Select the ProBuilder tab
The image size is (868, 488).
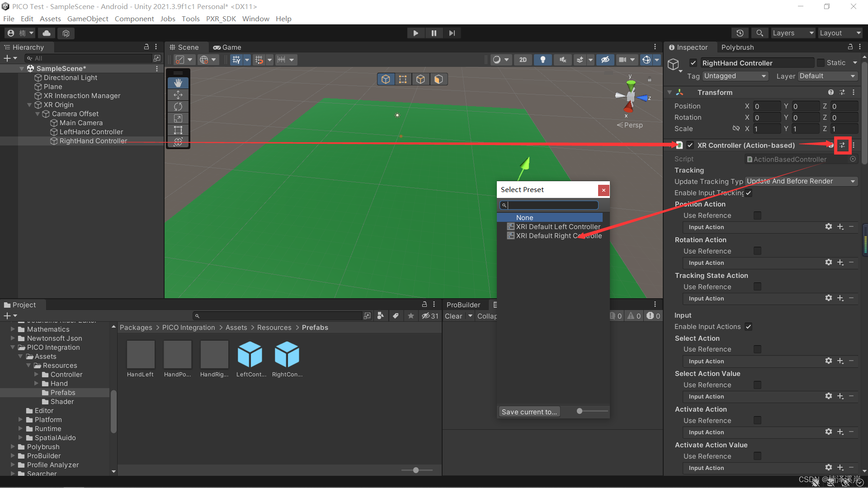[463, 305]
